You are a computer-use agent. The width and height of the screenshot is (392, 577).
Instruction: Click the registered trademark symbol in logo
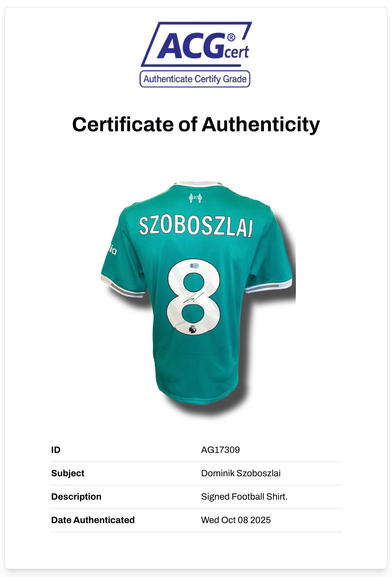(x=231, y=37)
